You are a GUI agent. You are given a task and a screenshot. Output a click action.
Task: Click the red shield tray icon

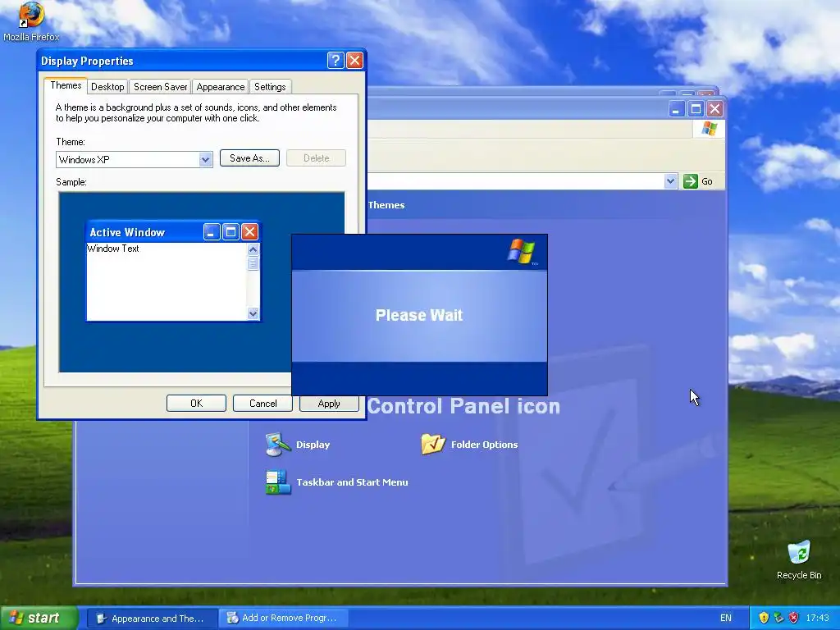coord(793,618)
